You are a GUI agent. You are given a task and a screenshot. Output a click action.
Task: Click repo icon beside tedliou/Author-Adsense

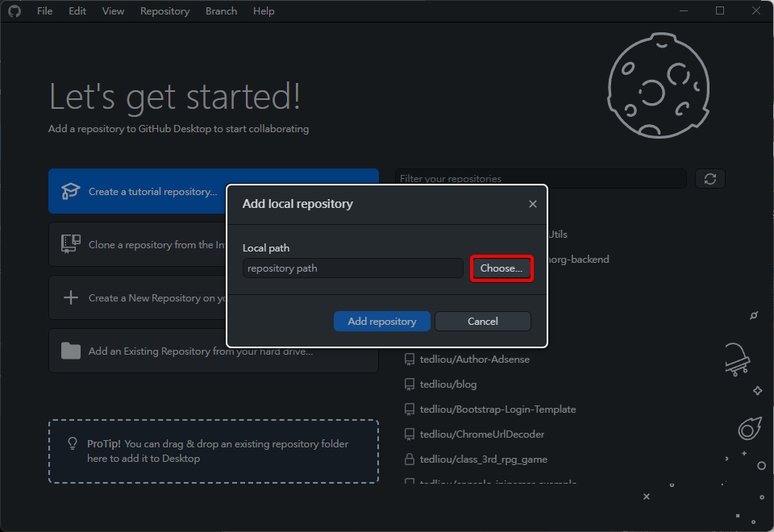[x=410, y=360]
